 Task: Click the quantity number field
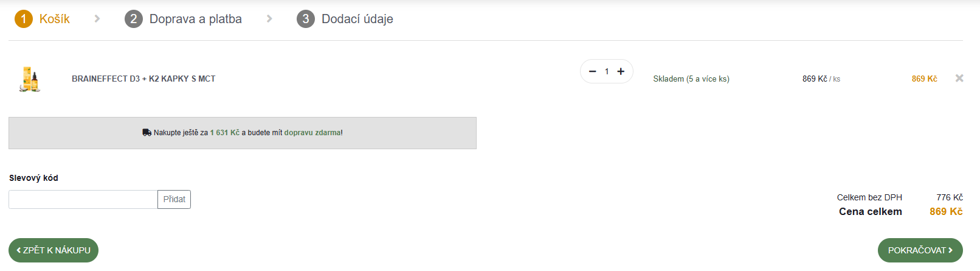tap(607, 71)
